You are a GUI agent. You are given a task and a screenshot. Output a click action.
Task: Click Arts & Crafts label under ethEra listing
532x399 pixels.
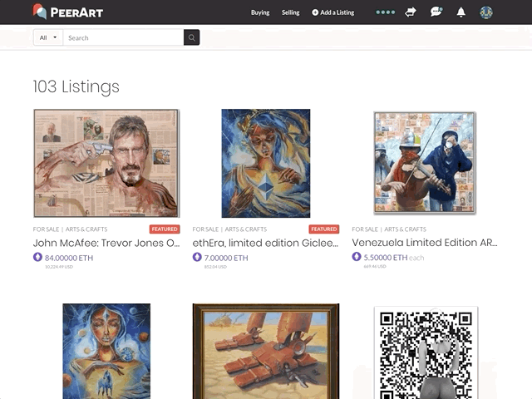pos(246,229)
